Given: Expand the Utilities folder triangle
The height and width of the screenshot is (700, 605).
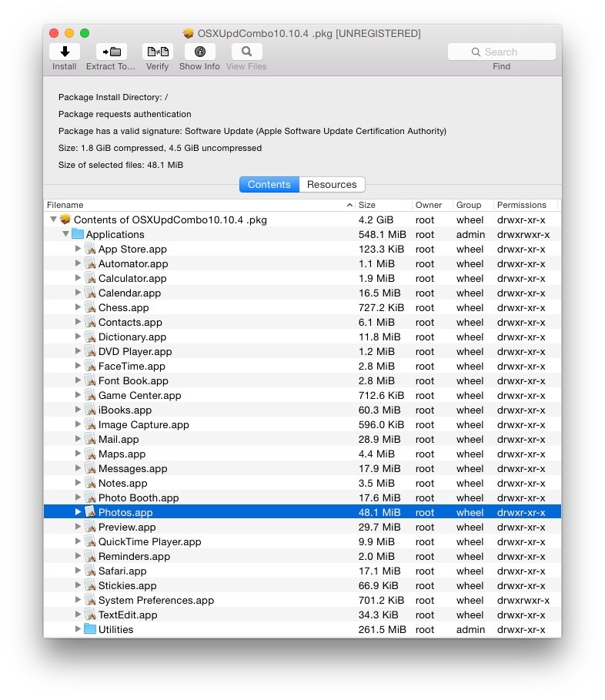Looking at the screenshot, I should (x=78, y=628).
